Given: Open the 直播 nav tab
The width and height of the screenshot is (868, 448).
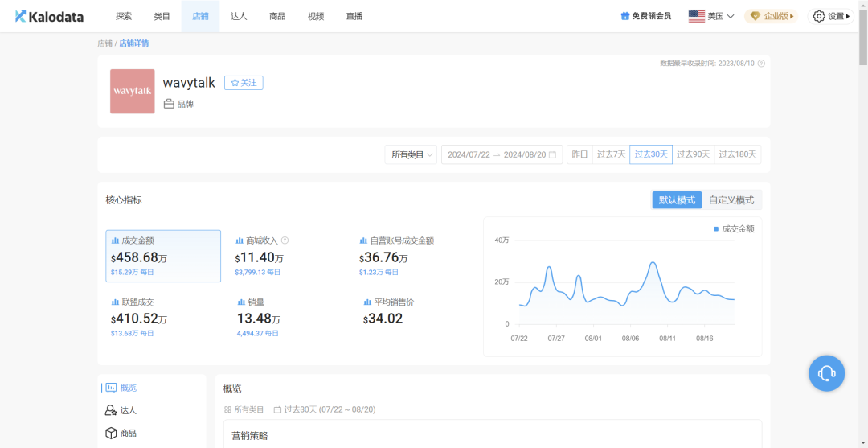Looking at the screenshot, I should 354,17.
